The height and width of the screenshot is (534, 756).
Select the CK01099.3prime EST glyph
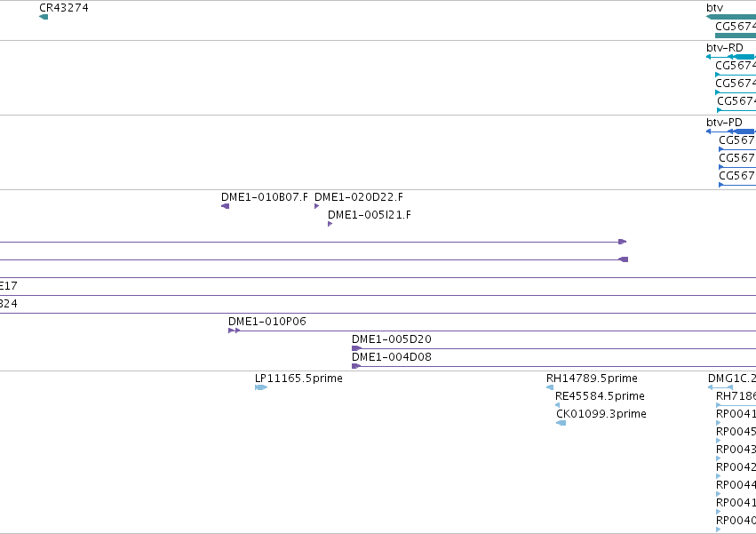[561, 423]
